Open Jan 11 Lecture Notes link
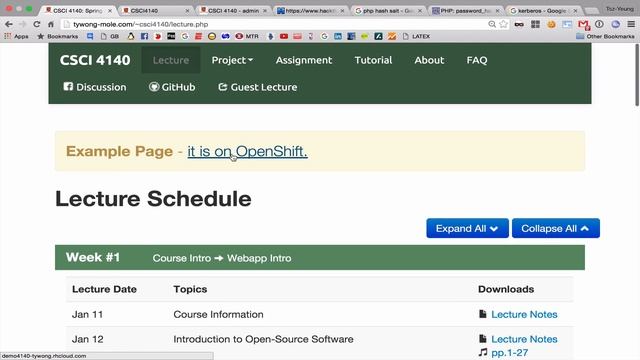Screen dimensions: 640x360 (524, 314)
